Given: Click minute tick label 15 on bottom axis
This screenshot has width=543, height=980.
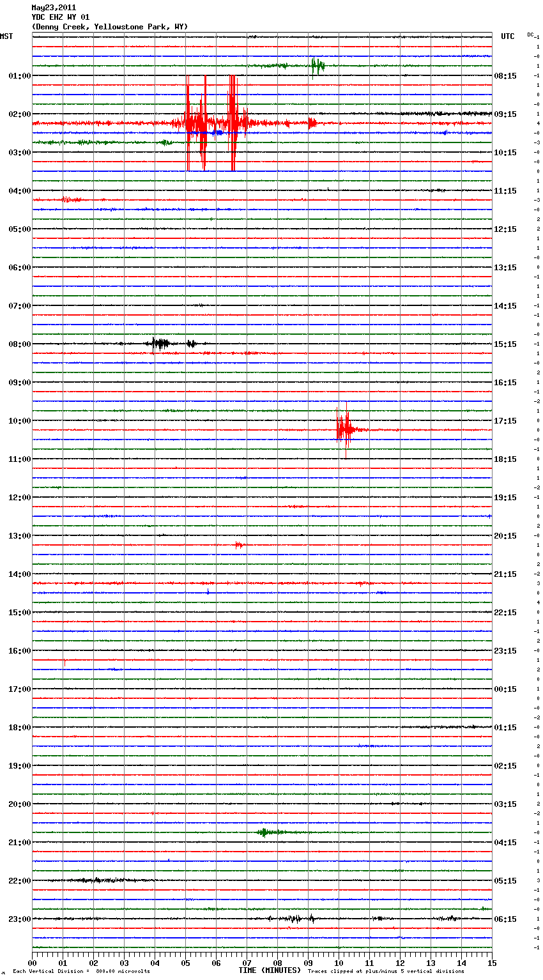Looking at the screenshot, I should click(492, 963).
